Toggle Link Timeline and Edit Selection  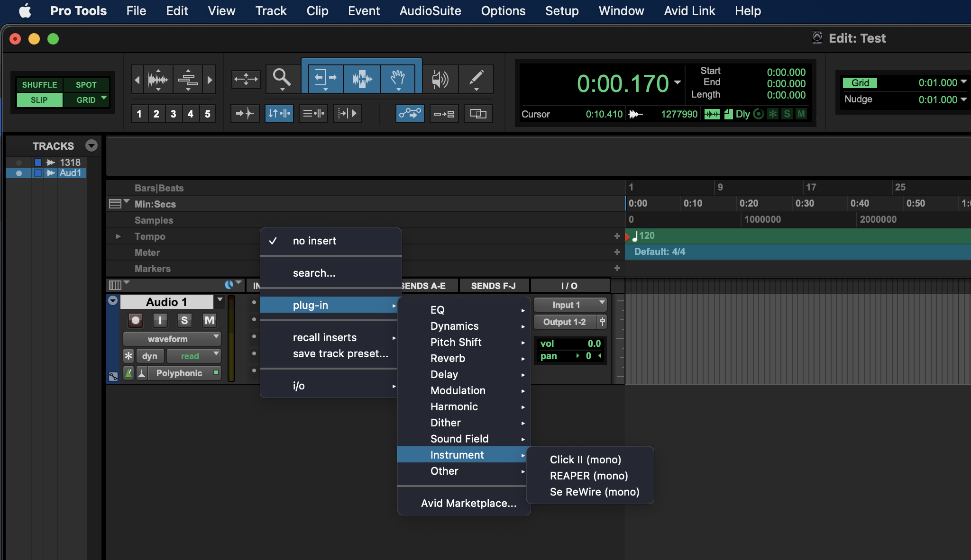click(x=279, y=114)
